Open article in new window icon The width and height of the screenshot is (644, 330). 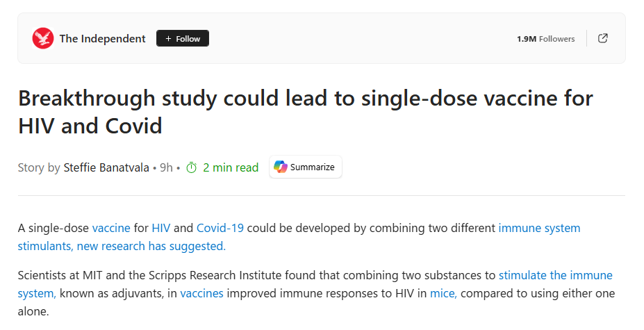[x=603, y=38]
